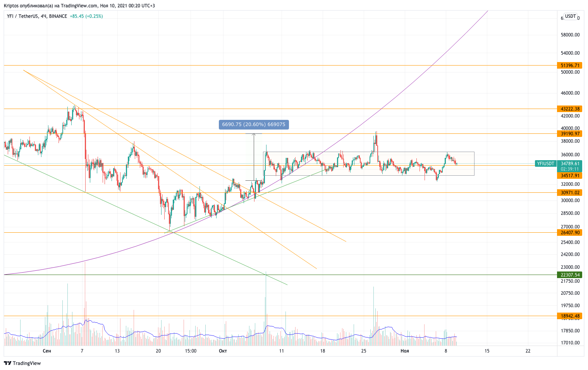This screenshot has height=370, width=588.
Task: Click the 25 date label on time axis
Action: point(364,351)
